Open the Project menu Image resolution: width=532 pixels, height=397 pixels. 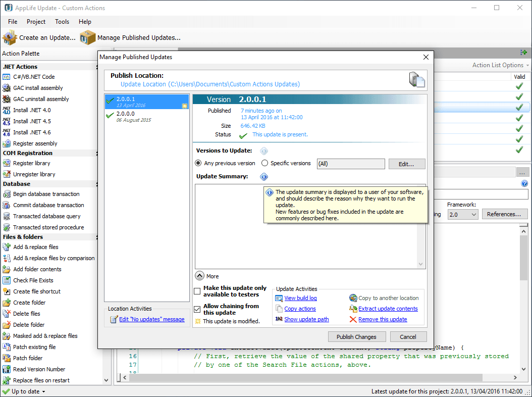pyautogui.click(x=36, y=22)
